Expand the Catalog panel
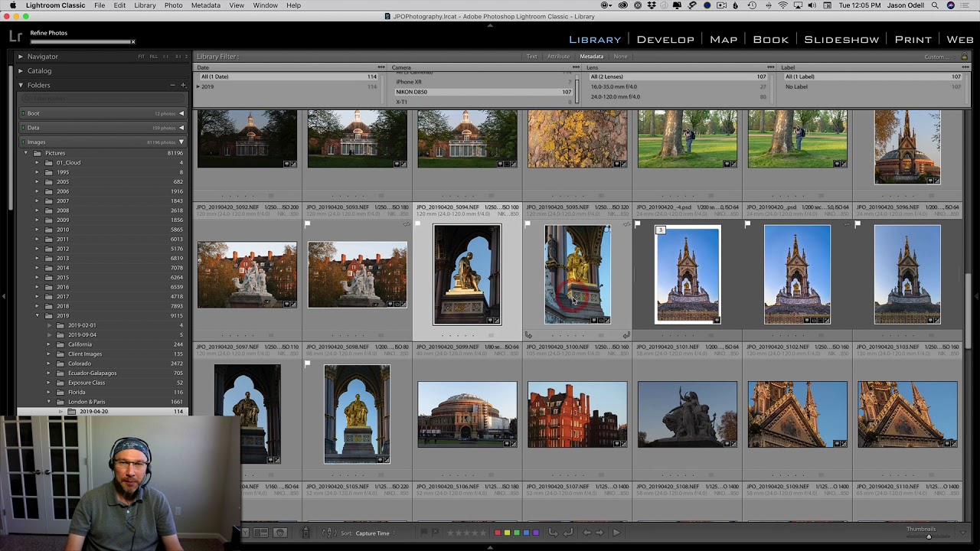980x551 pixels. click(x=21, y=70)
